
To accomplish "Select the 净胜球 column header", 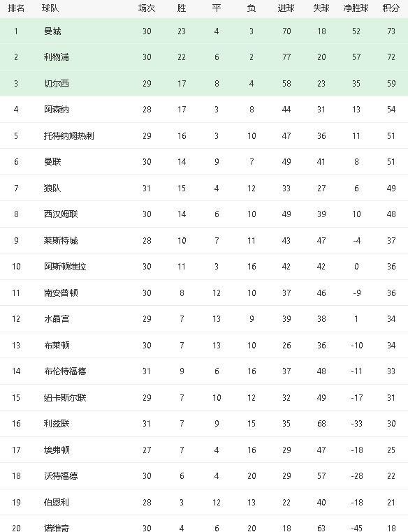I will point(356,8).
